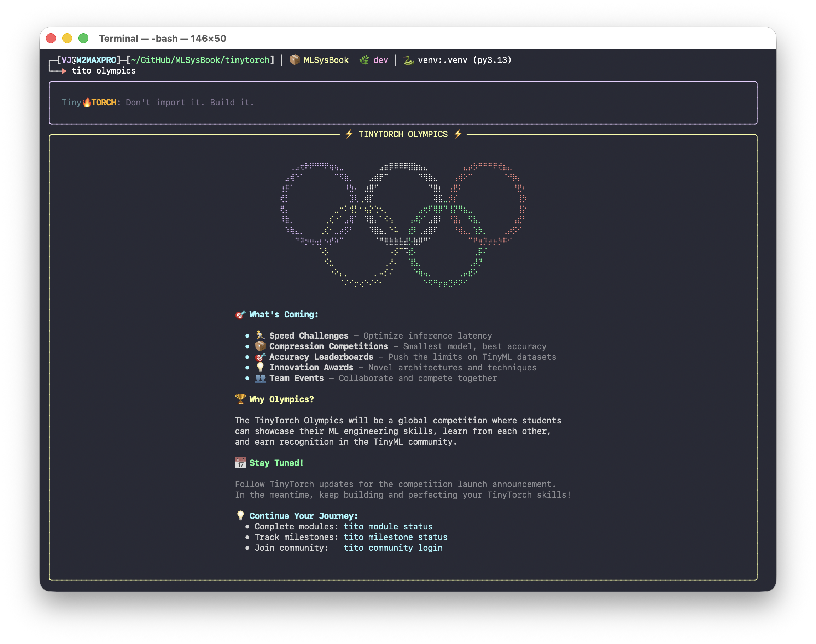Click the people icon beside Team Events

click(x=260, y=378)
